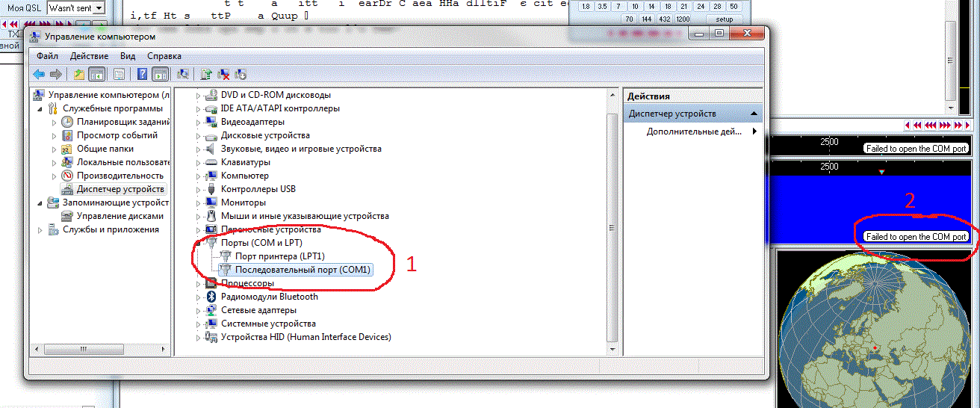The height and width of the screenshot is (408, 980).
Task: Click the Uninstall device red X icon
Action: click(223, 74)
